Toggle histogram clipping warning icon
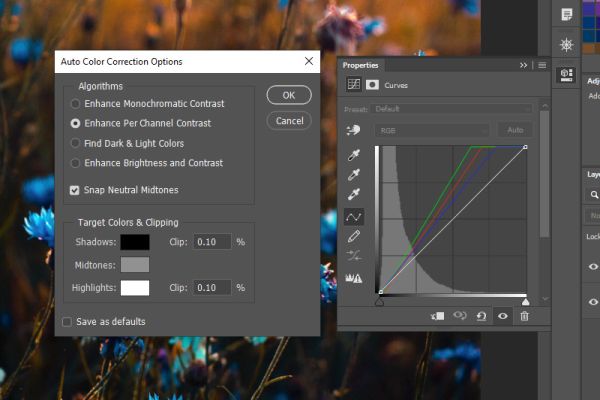Viewport: 600px width, 400px height. point(354,278)
